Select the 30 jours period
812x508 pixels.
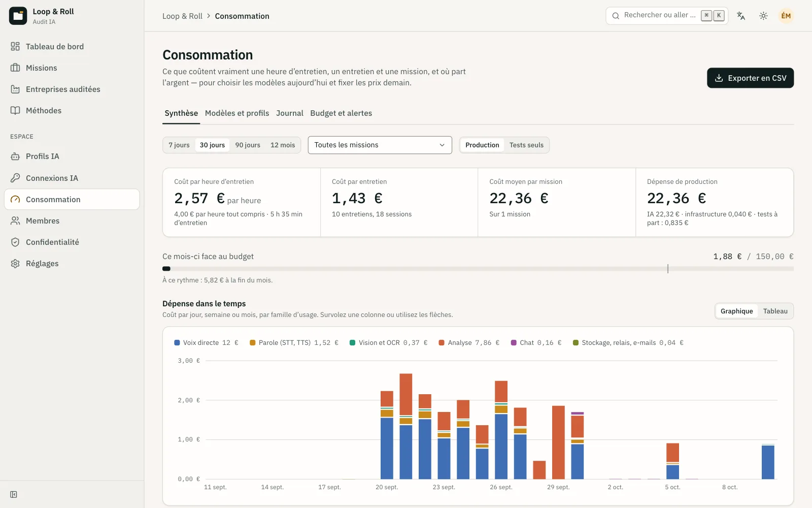point(212,145)
